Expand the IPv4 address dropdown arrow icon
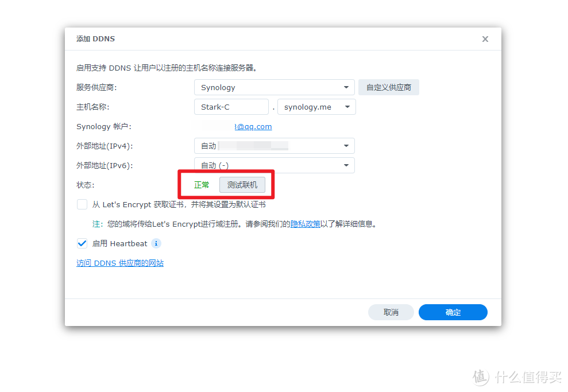Viewport: 568px width, 392px height. [x=346, y=146]
